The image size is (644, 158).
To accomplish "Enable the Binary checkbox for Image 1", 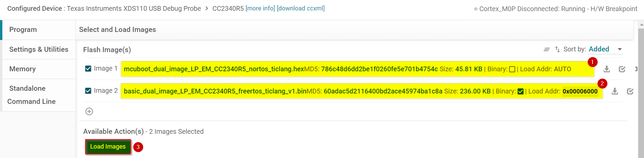I will 512,69.
